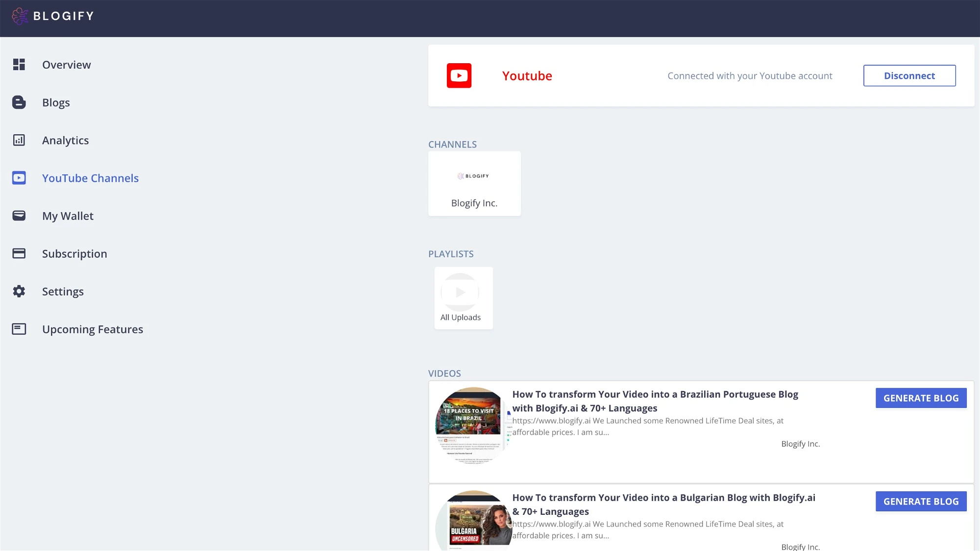The height and width of the screenshot is (551, 980).
Task: Disconnect the Youtube account
Action: [909, 75]
